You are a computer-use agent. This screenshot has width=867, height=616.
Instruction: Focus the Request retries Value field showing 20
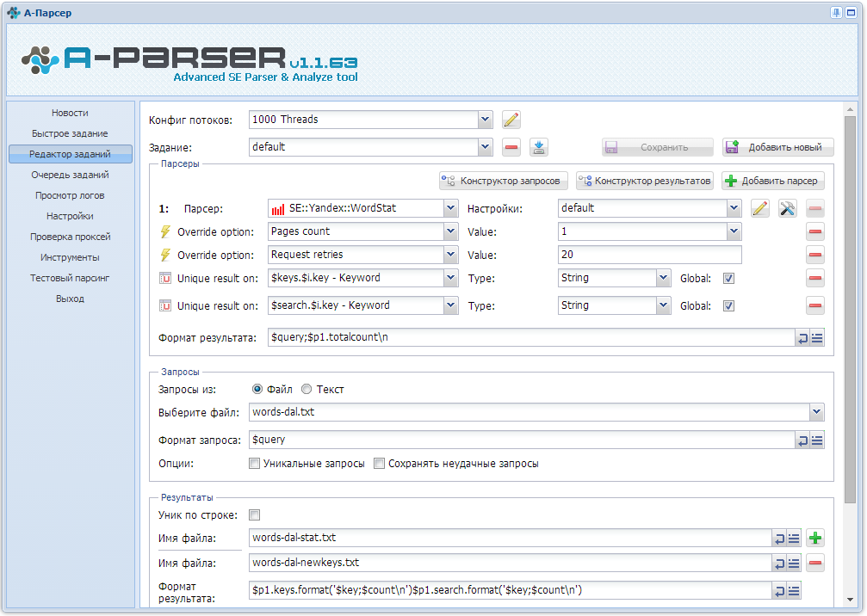(650, 255)
